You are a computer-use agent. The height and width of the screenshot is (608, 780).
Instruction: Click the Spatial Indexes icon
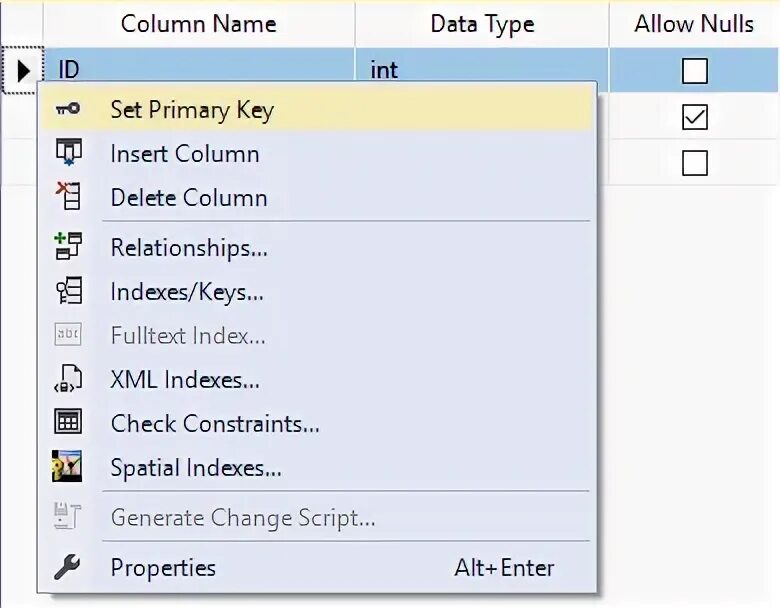67,467
